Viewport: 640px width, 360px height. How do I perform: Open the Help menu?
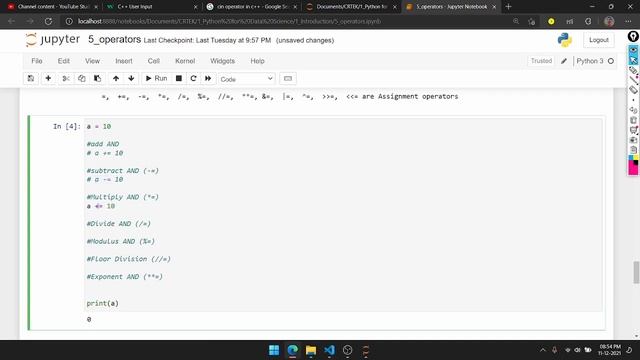(258, 61)
